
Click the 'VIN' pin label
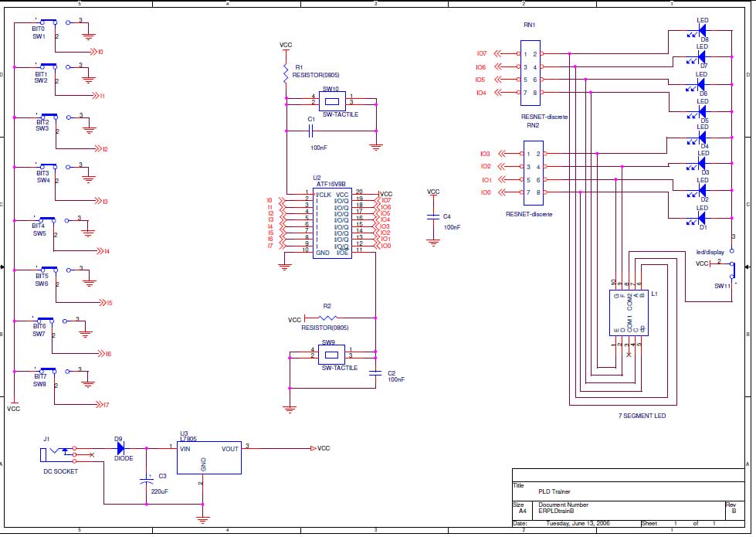[185, 449]
